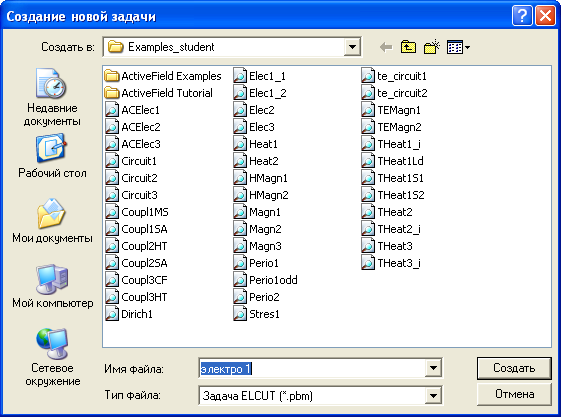This screenshot has height=417, width=561.
Task: Go to Недавние документы in places bar
Action: [x=52, y=97]
